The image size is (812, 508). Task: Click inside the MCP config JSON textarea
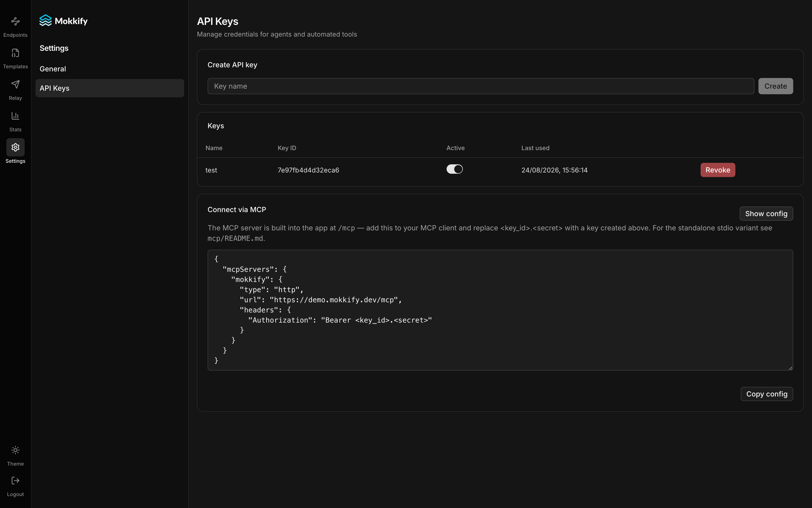point(500,310)
